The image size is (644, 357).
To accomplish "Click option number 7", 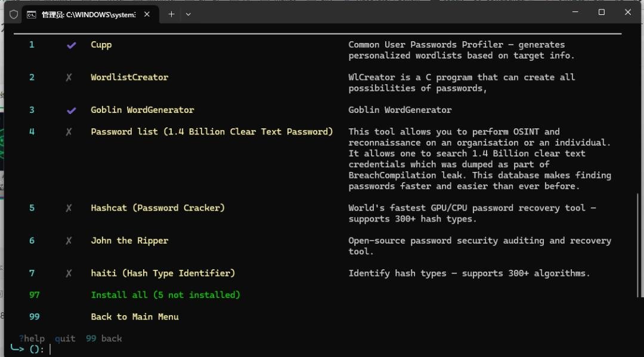I will [32, 273].
